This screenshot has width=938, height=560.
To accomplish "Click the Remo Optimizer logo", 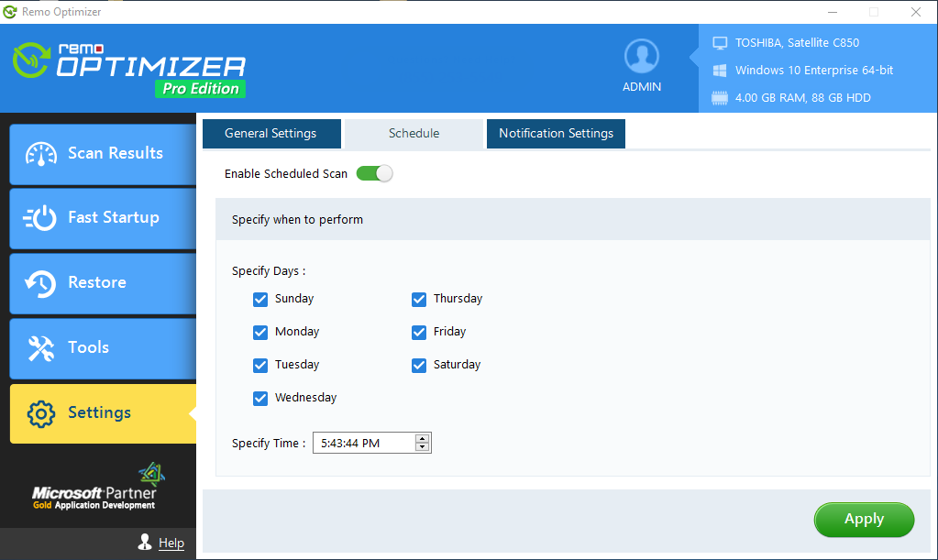I will click(x=129, y=68).
